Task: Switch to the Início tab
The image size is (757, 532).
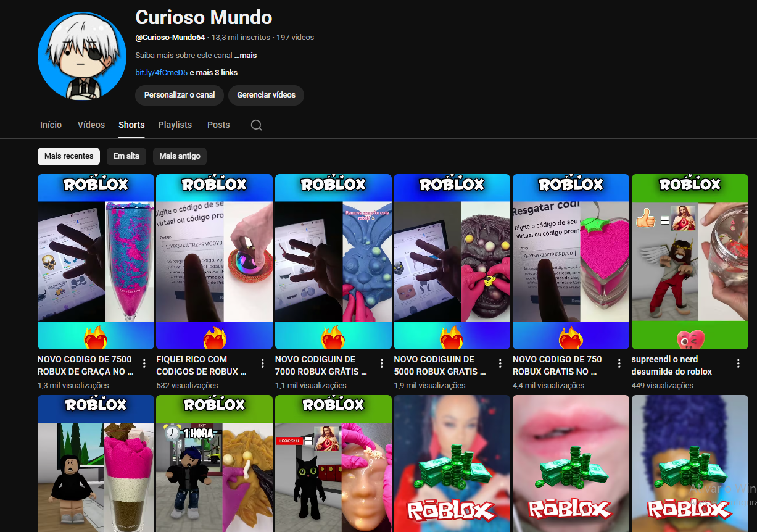Action: (51, 125)
